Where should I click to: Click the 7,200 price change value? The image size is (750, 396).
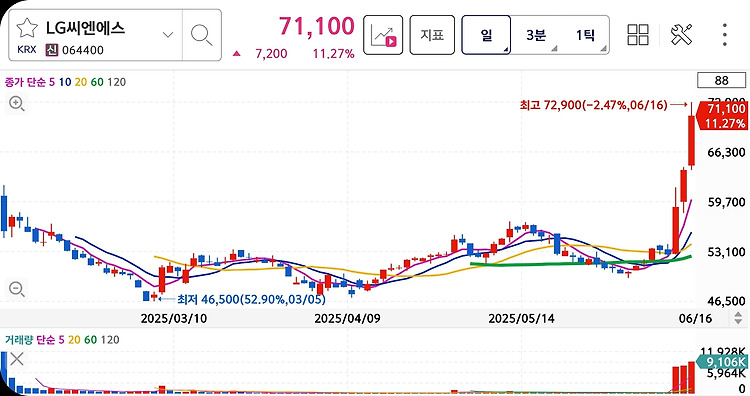(271, 54)
